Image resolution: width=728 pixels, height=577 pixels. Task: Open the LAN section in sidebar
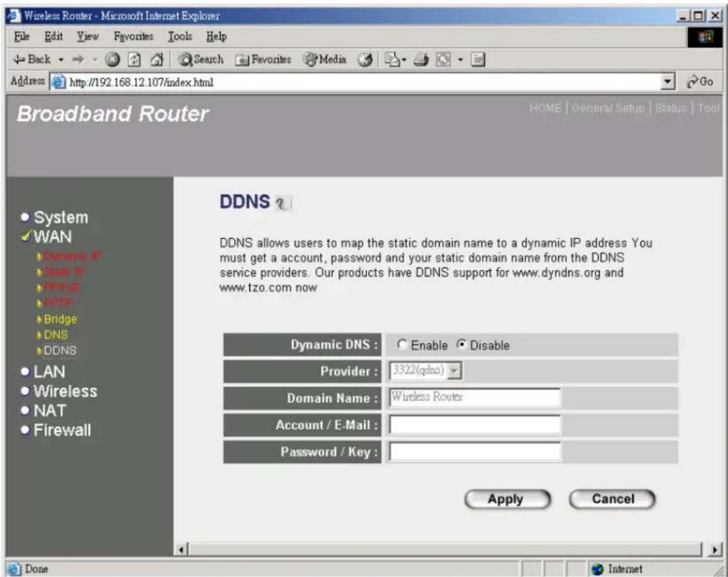[49, 372]
